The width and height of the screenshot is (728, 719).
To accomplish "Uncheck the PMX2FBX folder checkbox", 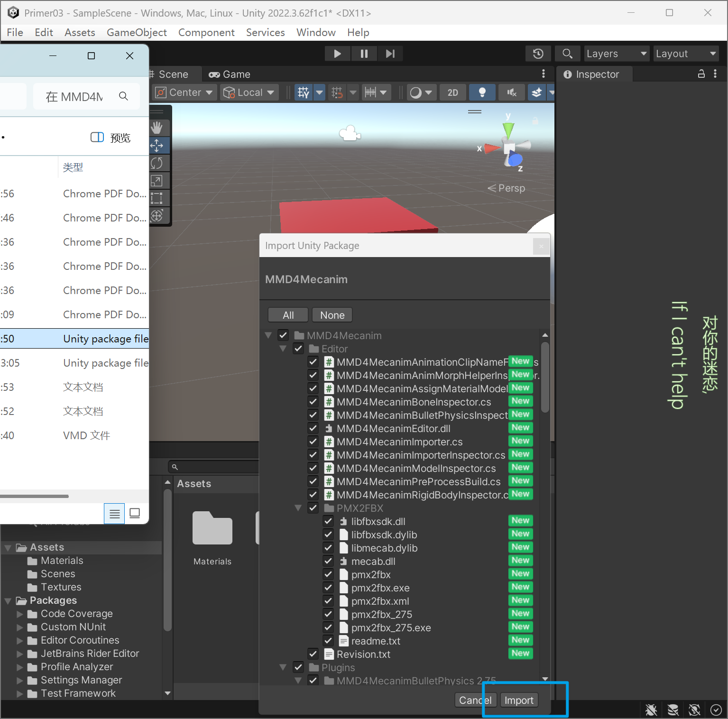I will pos(313,508).
